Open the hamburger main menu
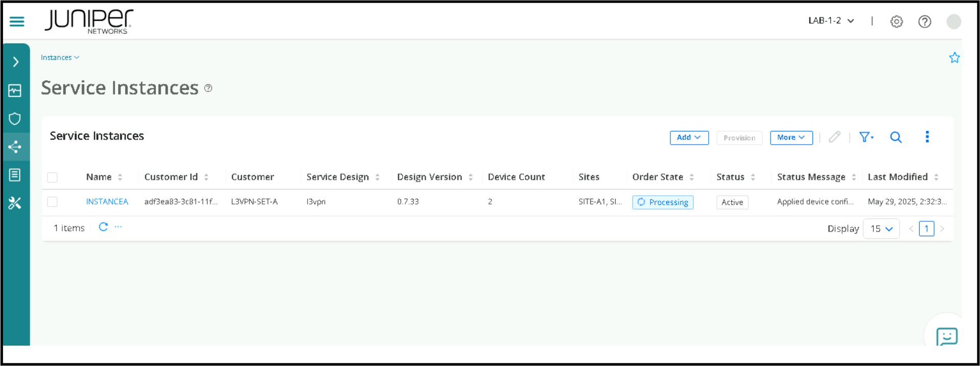980x366 pixels. (x=17, y=21)
